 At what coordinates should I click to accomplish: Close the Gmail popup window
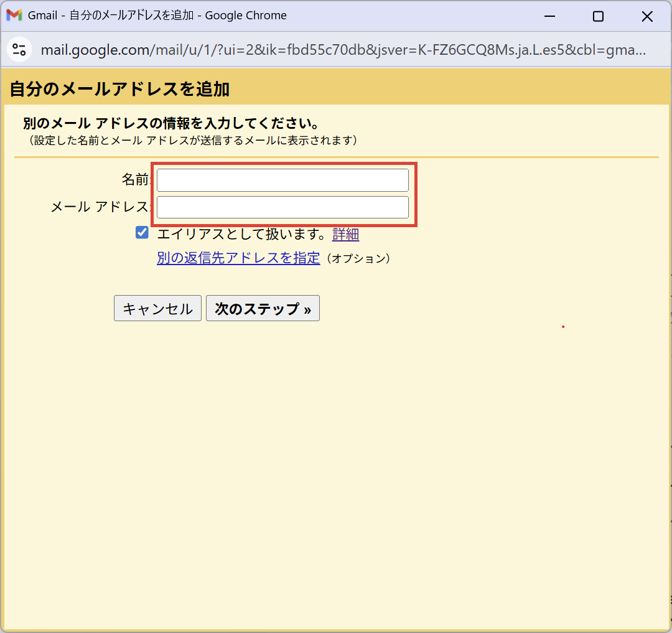[x=647, y=16]
